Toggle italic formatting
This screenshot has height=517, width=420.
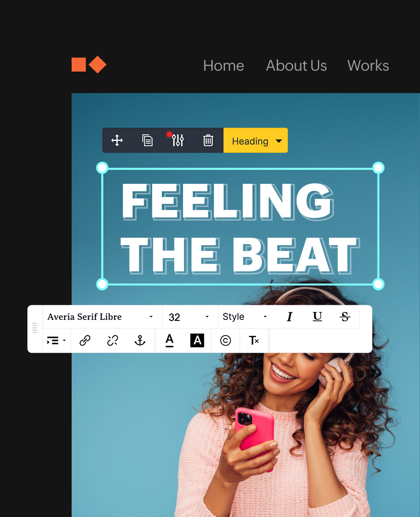(289, 316)
